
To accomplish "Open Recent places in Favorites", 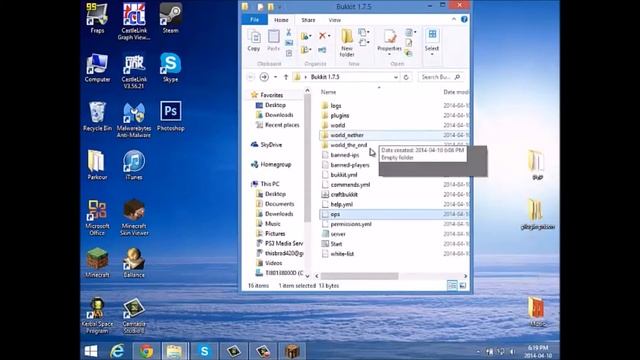I will [282, 125].
